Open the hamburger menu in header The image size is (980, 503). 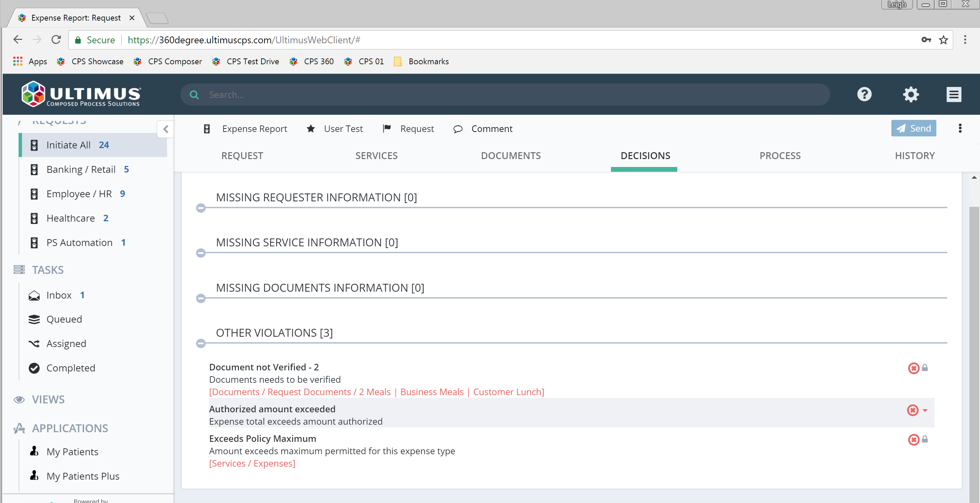[954, 94]
